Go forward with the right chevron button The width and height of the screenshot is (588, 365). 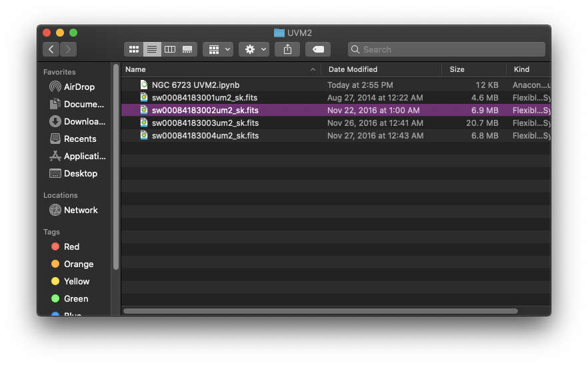[x=68, y=49]
